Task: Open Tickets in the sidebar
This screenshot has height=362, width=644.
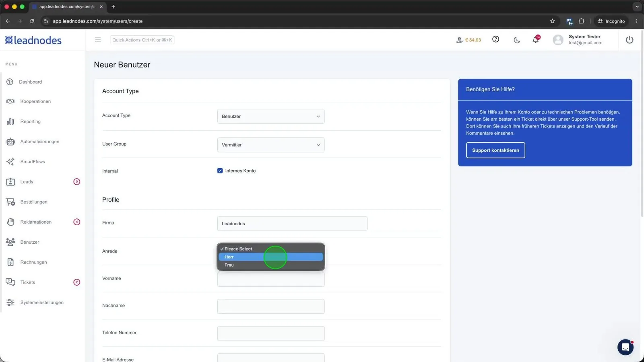Action: tap(28, 282)
